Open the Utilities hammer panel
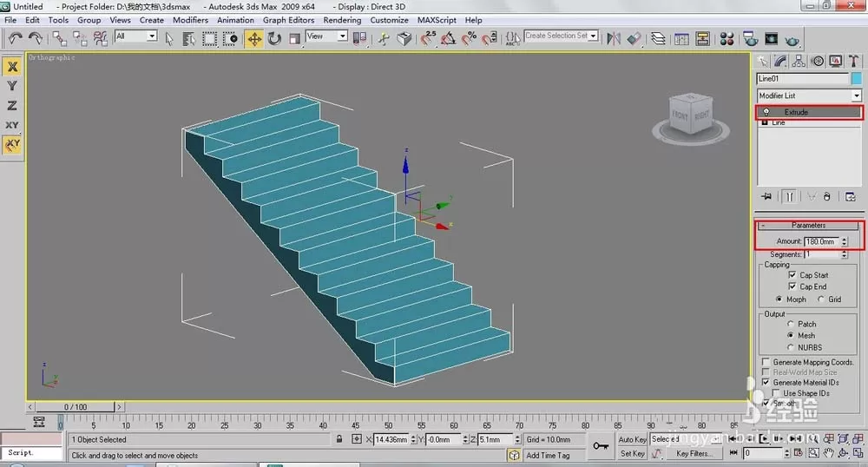 [x=854, y=61]
